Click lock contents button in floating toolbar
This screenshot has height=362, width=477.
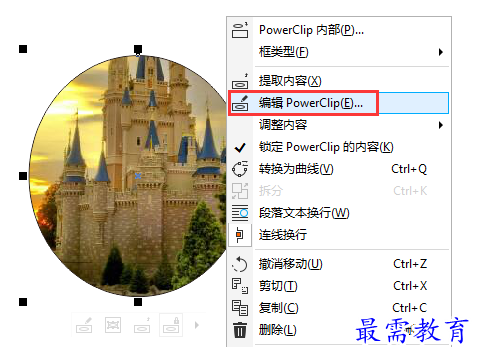point(171,325)
